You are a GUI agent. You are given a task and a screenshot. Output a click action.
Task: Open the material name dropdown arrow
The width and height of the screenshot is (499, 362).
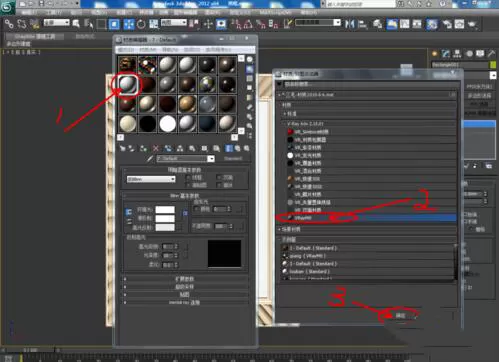tap(211, 159)
